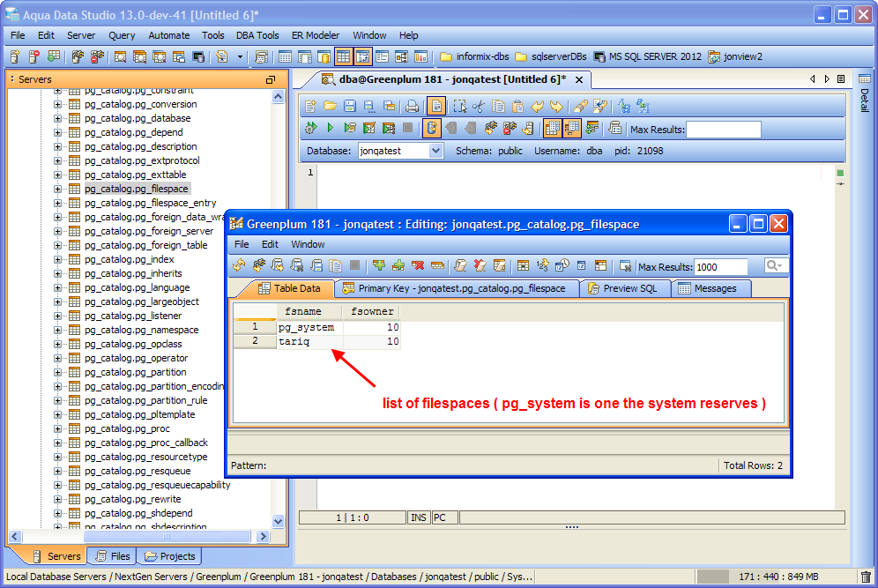Open the DBA Tools menu

pos(257,35)
